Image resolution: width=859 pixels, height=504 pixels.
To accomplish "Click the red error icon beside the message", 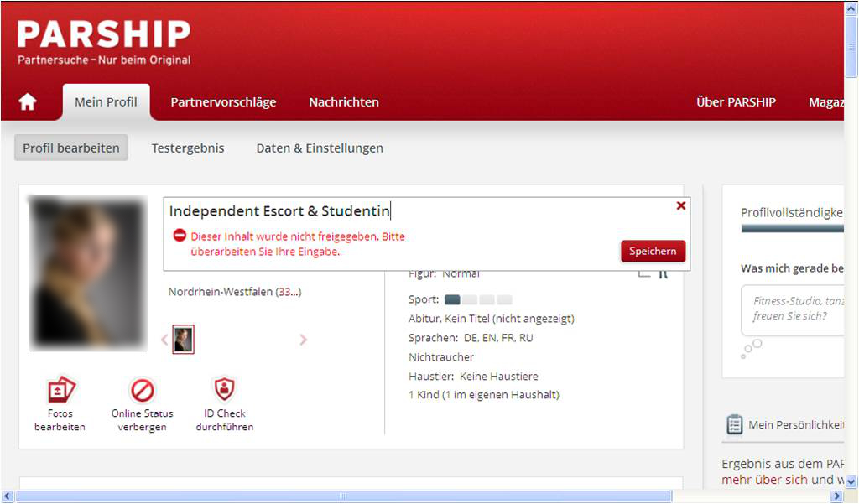I will pyautogui.click(x=180, y=236).
